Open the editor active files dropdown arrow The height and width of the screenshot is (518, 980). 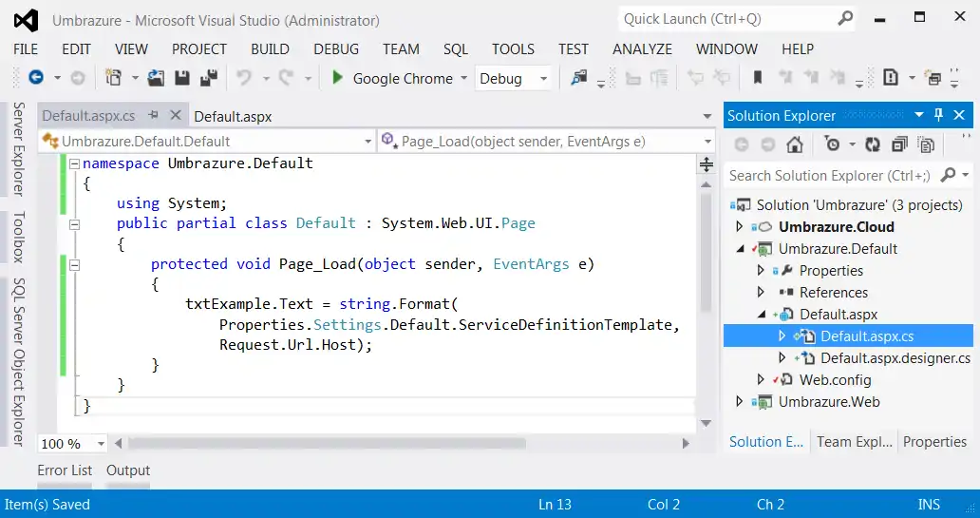coord(707,116)
